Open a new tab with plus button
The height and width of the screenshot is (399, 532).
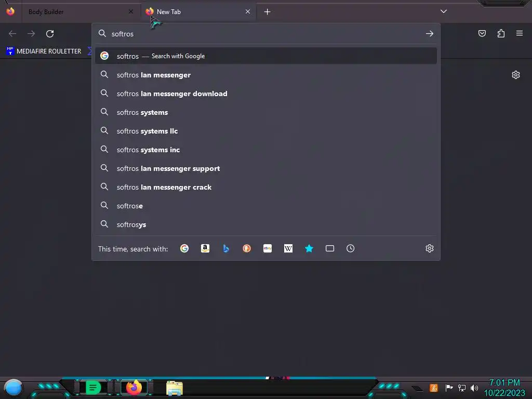[268, 12]
